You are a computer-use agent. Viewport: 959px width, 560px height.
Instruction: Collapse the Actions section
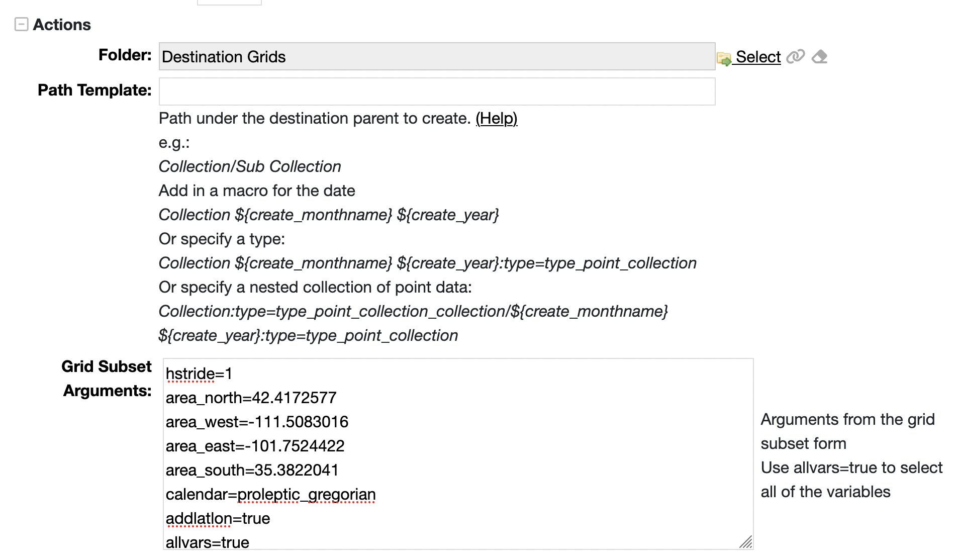click(x=21, y=24)
